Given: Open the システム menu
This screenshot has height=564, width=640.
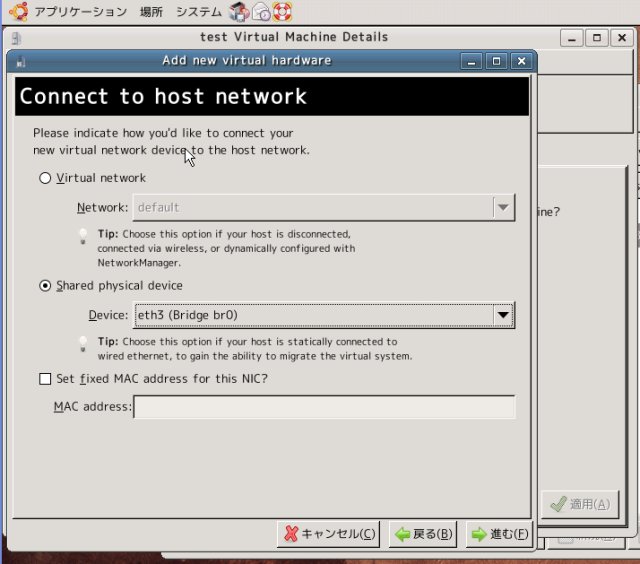Looking at the screenshot, I should coord(199,12).
